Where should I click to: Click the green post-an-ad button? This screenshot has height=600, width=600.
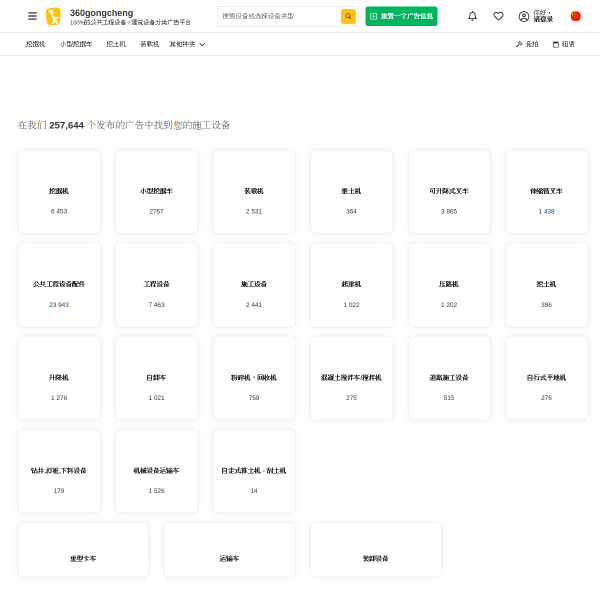point(401,16)
